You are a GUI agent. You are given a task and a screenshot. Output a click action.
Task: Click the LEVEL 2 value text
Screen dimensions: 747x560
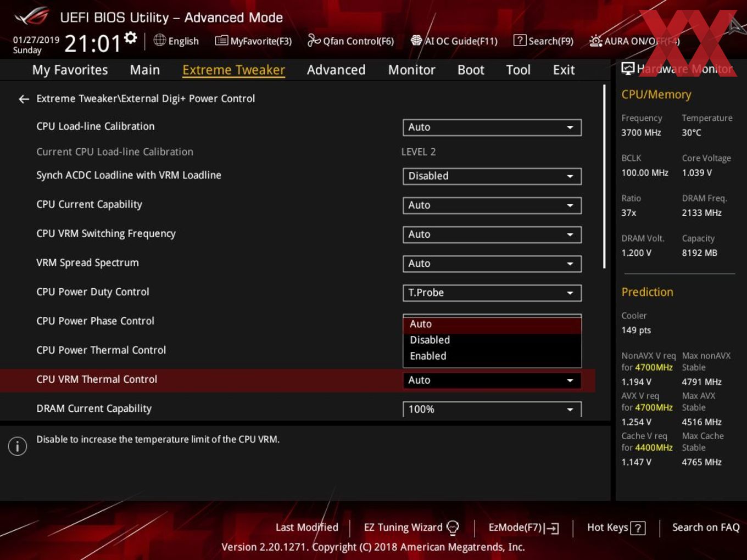tap(419, 152)
